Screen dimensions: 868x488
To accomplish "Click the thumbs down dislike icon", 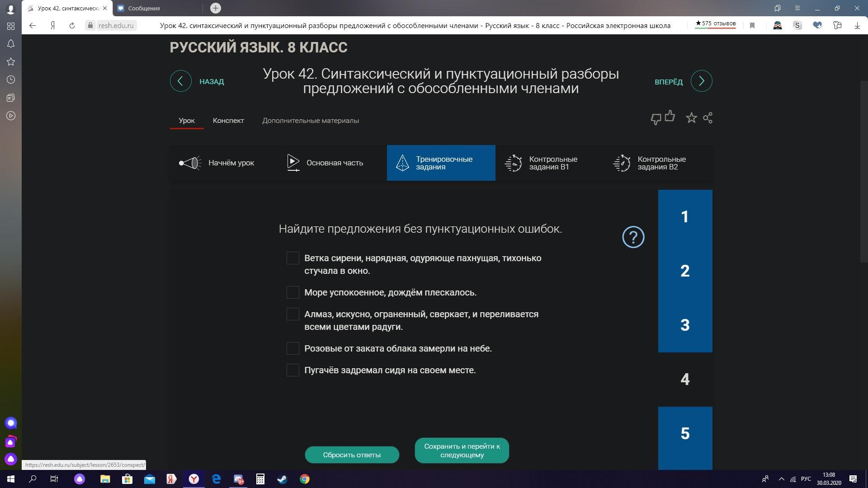I will pyautogui.click(x=656, y=119).
